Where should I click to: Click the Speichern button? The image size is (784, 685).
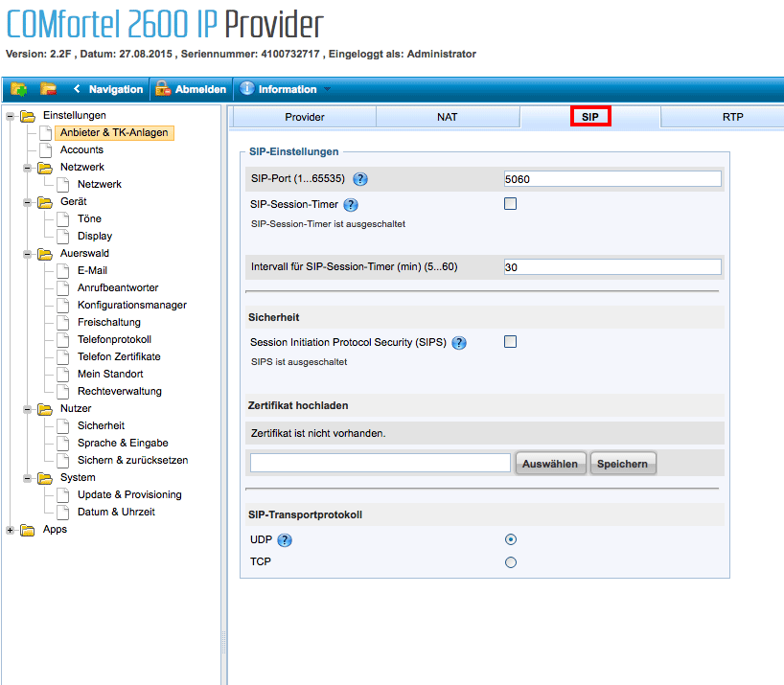(622, 464)
